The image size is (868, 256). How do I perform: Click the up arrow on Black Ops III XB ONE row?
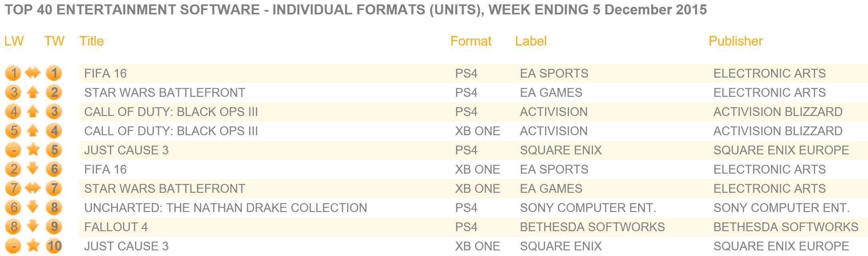[33, 131]
